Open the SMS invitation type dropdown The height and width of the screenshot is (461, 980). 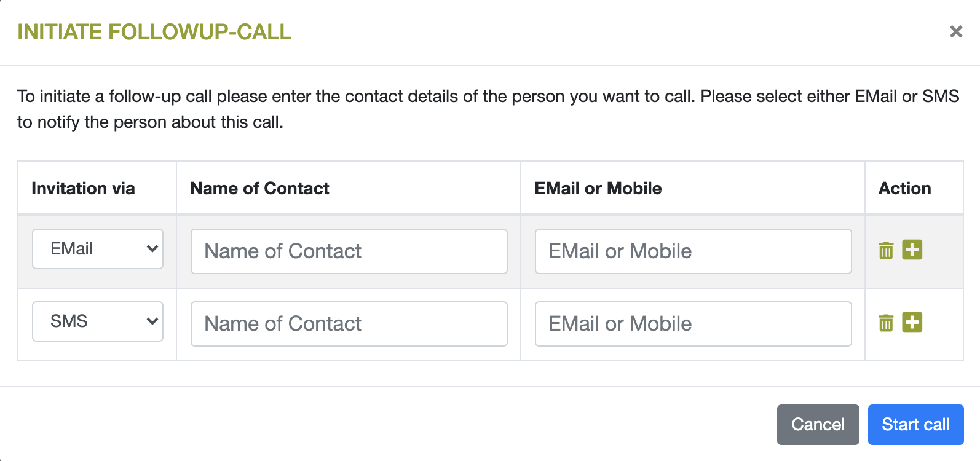[x=97, y=321]
